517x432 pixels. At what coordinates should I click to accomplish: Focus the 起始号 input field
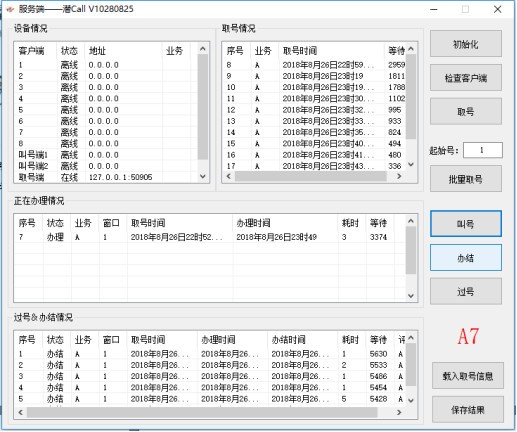pos(482,150)
